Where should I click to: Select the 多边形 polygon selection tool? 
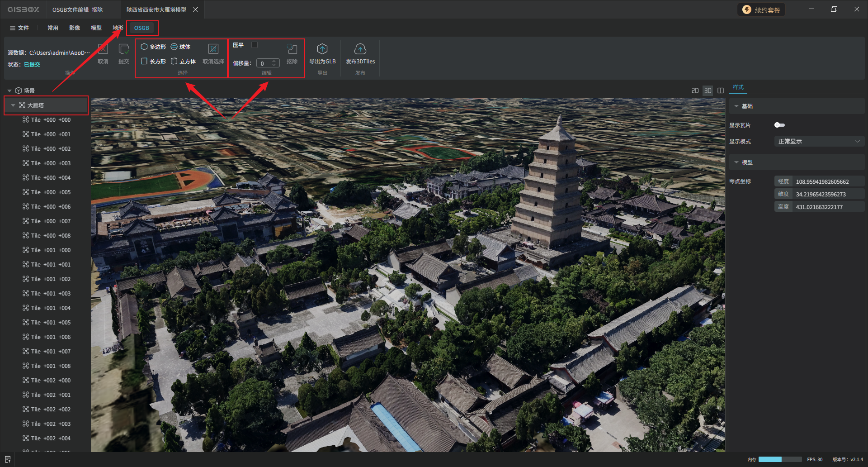coord(153,47)
